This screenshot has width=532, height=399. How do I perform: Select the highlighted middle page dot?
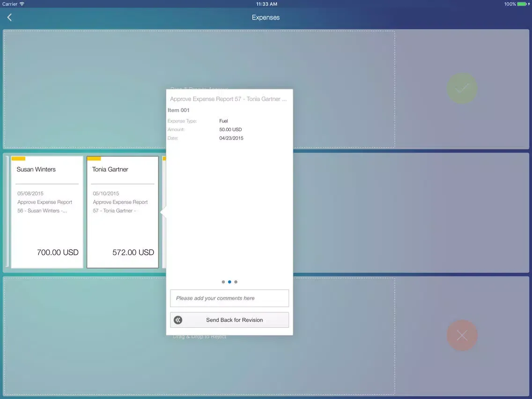point(229,282)
